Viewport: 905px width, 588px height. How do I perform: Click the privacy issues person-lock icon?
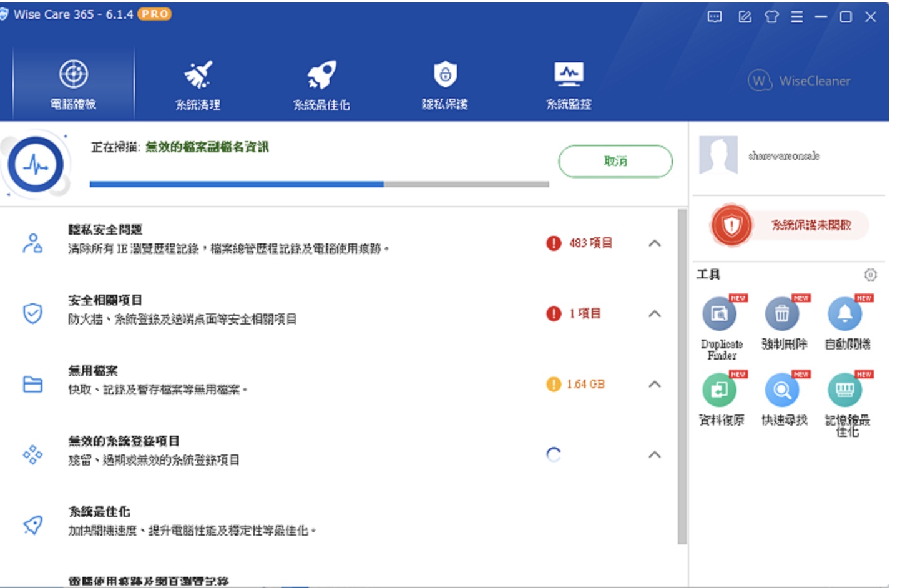click(32, 243)
